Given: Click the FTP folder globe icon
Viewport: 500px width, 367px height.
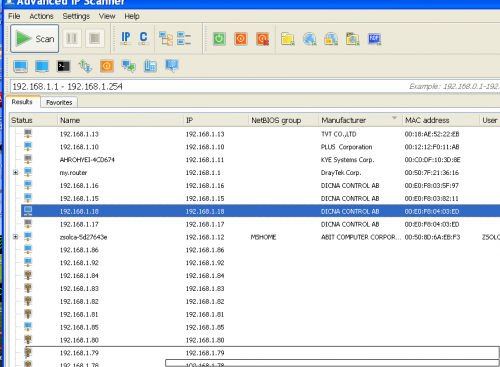Looking at the screenshot, I should (353, 39).
